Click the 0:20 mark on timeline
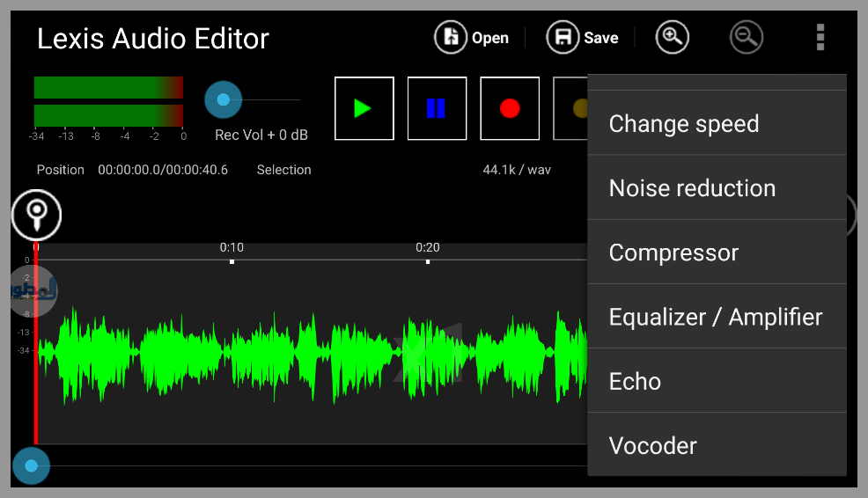 tap(428, 249)
